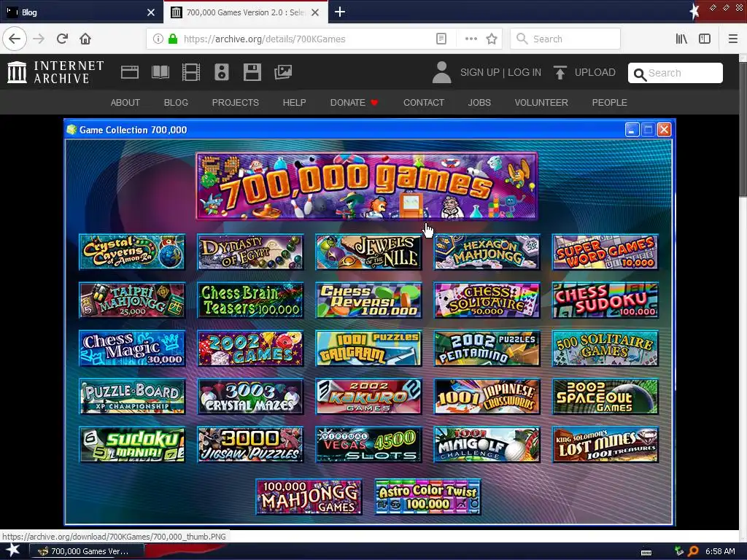This screenshot has height=560, width=747.
Task: Open the Texts book icon
Action: [160, 72]
